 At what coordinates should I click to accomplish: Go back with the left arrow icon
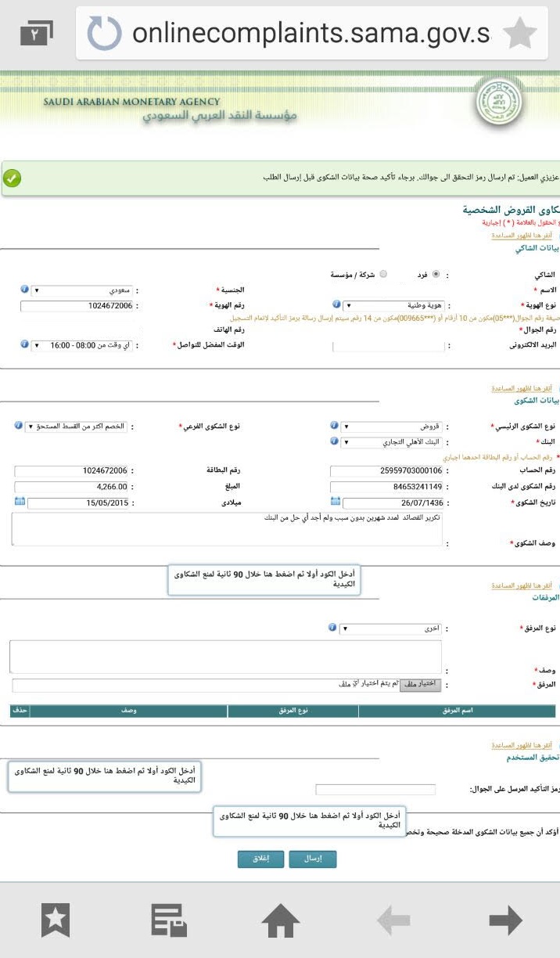[393, 920]
